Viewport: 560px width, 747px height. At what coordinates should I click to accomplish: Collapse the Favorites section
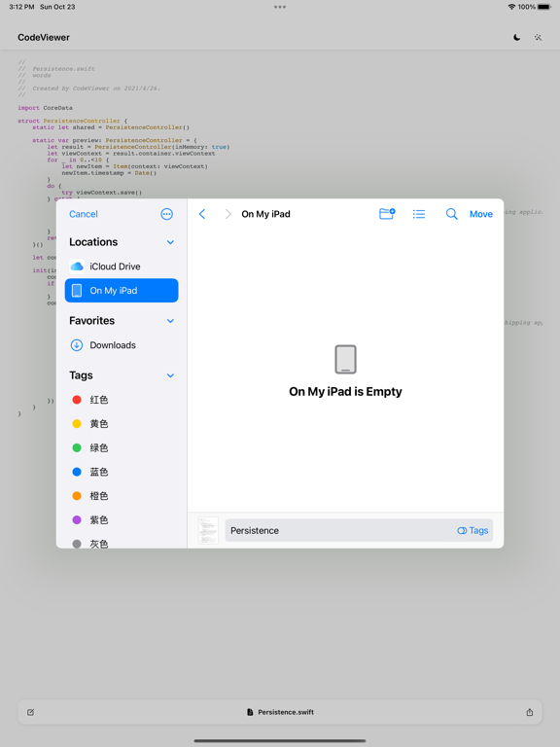coord(170,321)
